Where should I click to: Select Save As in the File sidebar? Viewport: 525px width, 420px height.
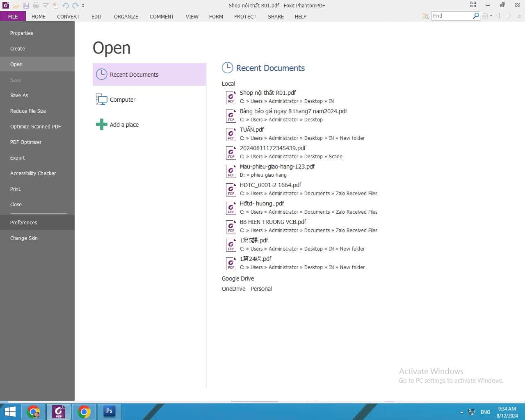pyautogui.click(x=37, y=96)
